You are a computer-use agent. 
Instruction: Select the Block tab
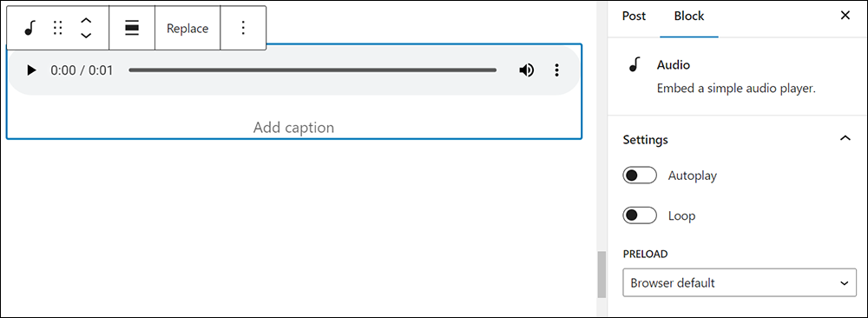[688, 16]
